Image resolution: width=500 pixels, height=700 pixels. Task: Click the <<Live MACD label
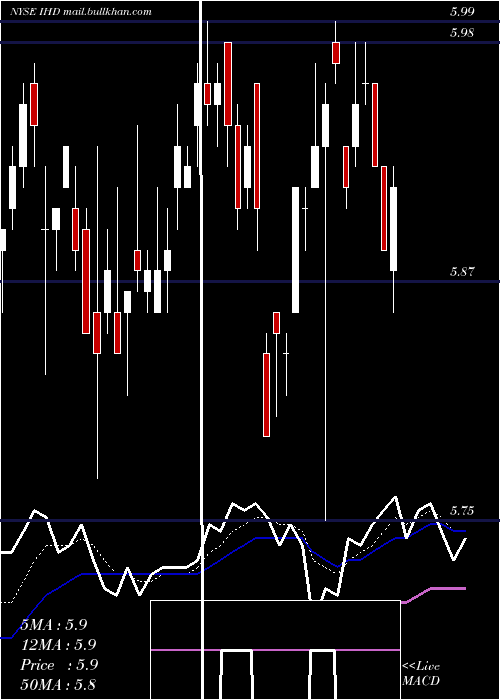click(421, 674)
